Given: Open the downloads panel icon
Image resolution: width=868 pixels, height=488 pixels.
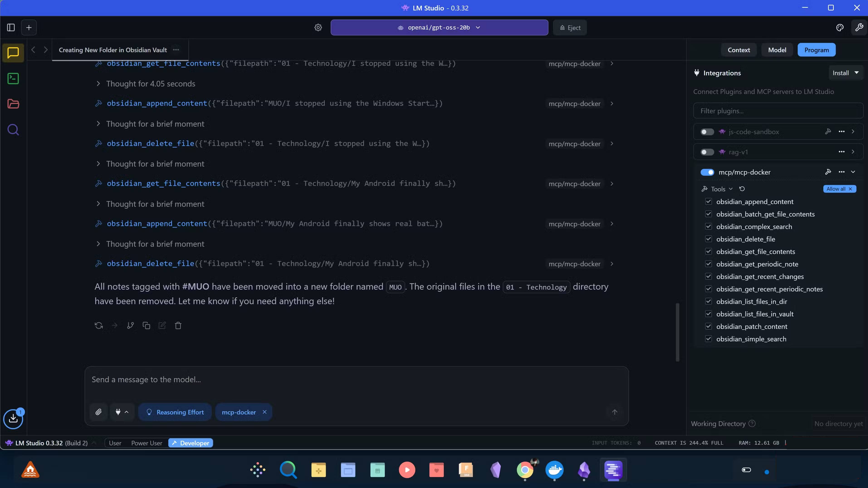Looking at the screenshot, I should [x=13, y=419].
